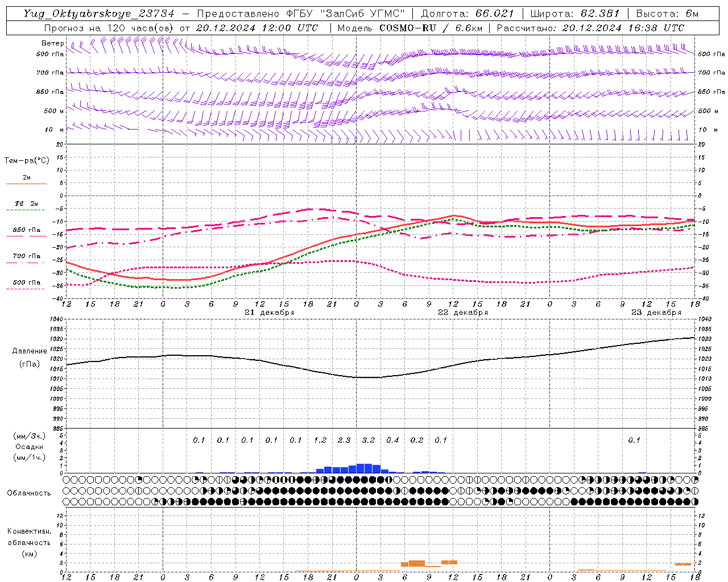Click the temperature legend entry 700 гПа
The width and height of the screenshot is (728, 582).
[x=27, y=256]
